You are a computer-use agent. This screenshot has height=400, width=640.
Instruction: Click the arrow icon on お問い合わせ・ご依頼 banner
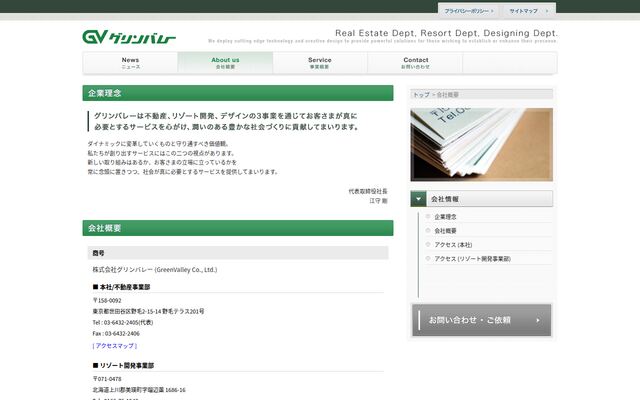tap(538, 320)
